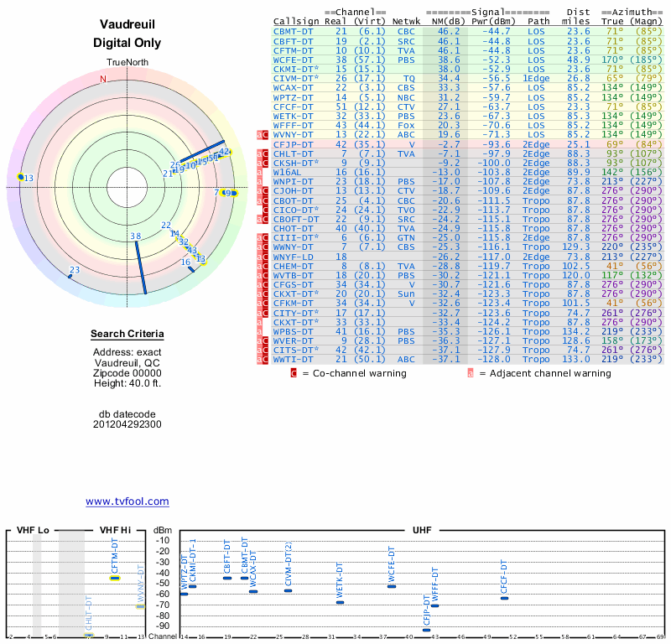Click the 1Edge path cell for CIVM-DT*
The width and height of the screenshot is (671, 644).
point(536,78)
